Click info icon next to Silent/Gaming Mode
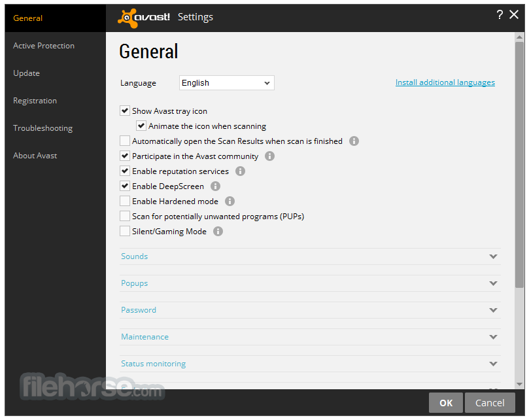 (x=218, y=232)
